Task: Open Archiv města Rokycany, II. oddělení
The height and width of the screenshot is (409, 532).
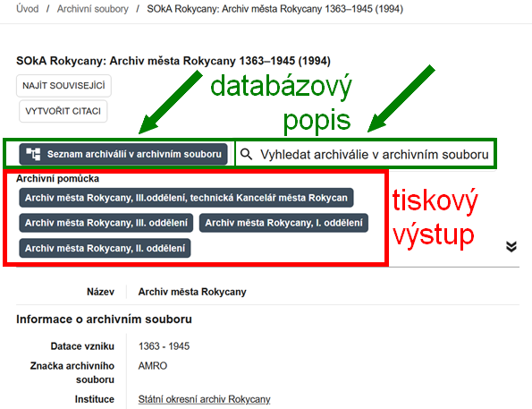Action: coord(105,248)
